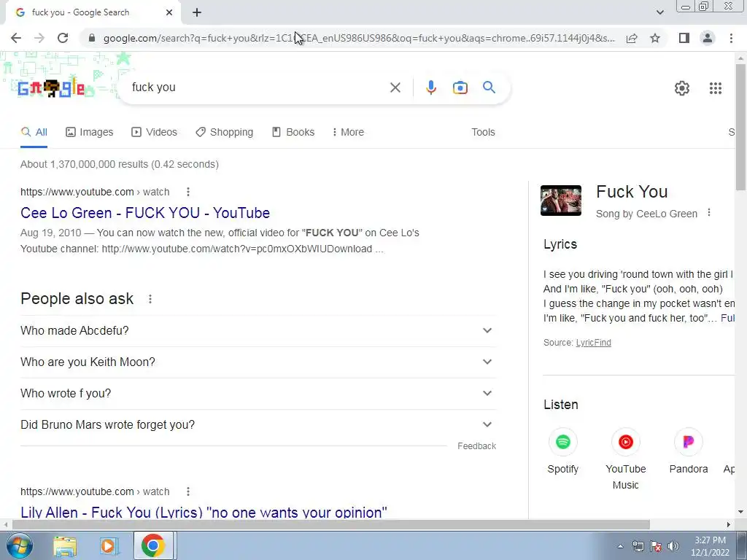The width and height of the screenshot is (747, 560).
Task: Open a new browser tab
Action: point(197,13)
